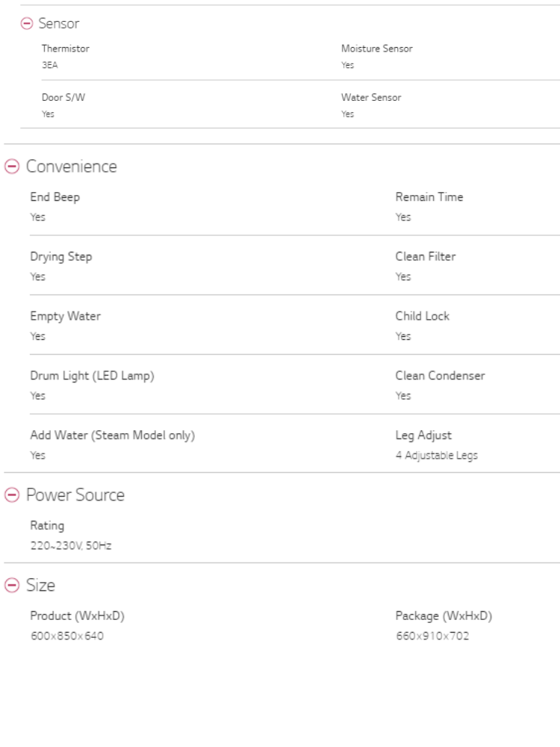Click the Package (WxHxD) label

click(x=443, y=616)
